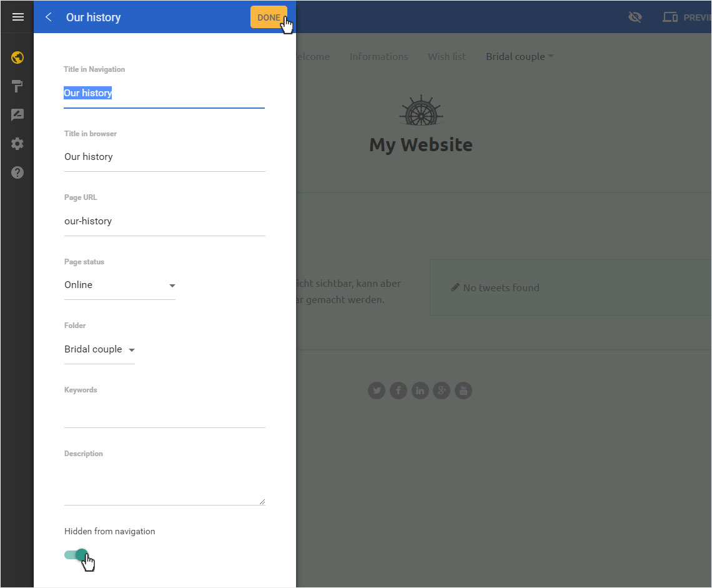The width and height of the screenshot is (712, 588).
Task: Click the LinkedIn social icon
Action: click(x=420, y=391)
